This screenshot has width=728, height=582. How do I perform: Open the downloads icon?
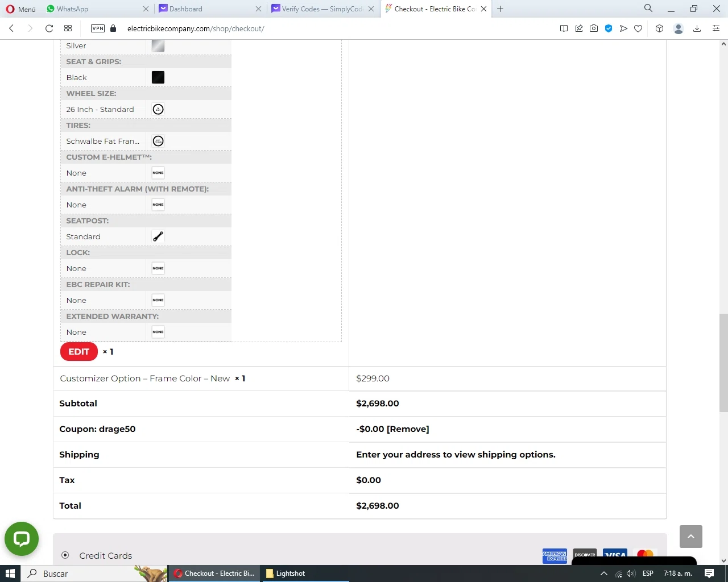coord(697,28)
